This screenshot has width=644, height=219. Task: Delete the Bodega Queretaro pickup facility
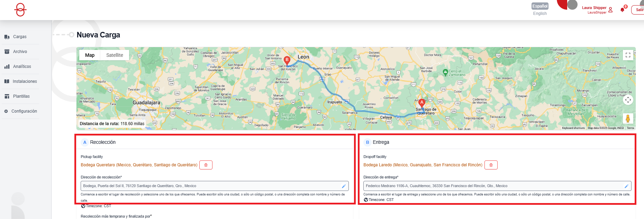[x=206, y=165]
